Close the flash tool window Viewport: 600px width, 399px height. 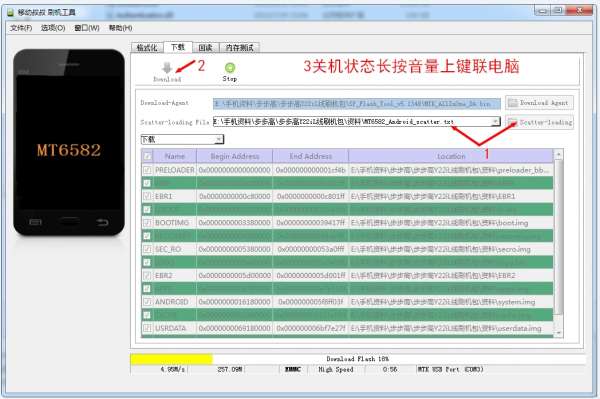click(x=580, y=11)
